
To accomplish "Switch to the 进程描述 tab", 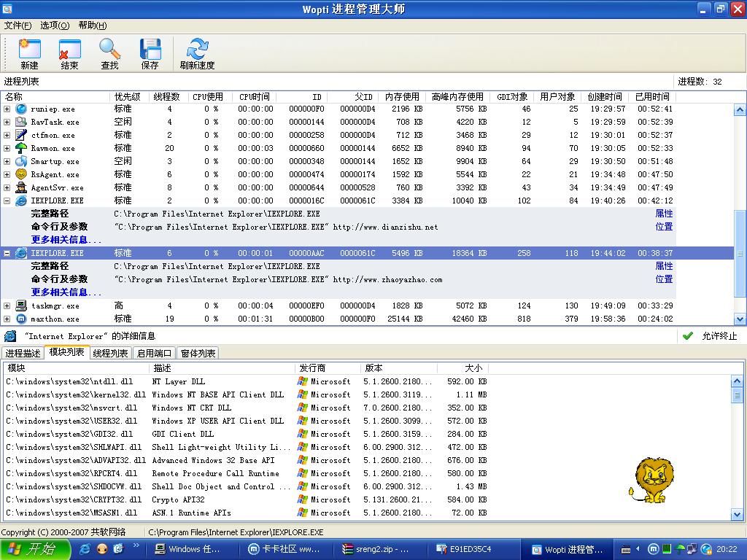I will [x=23, y=354].
